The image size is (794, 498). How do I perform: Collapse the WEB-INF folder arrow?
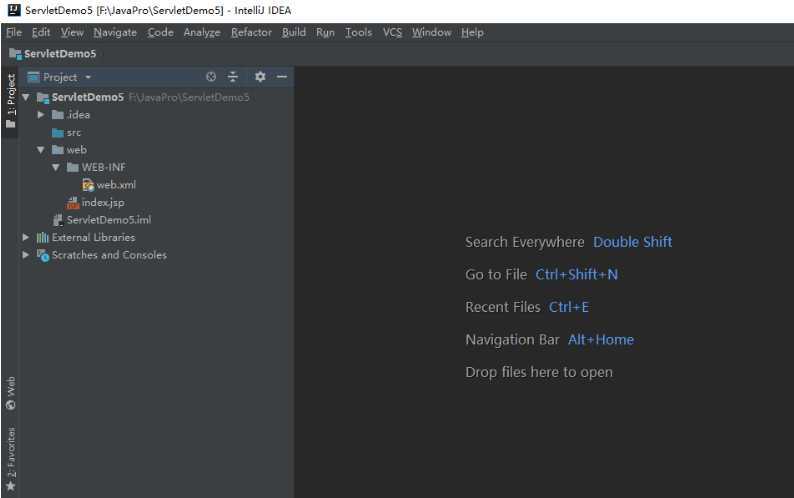[56, 167]
